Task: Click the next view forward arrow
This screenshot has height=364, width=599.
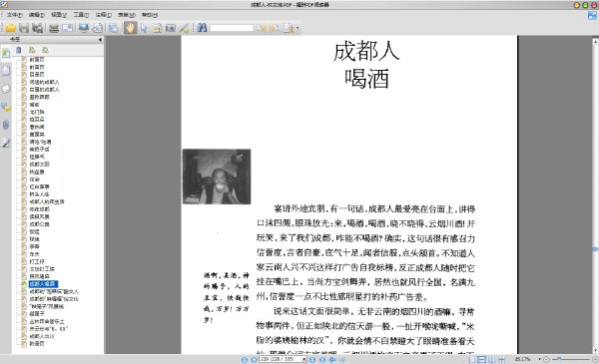Action: tap(342, 359)
